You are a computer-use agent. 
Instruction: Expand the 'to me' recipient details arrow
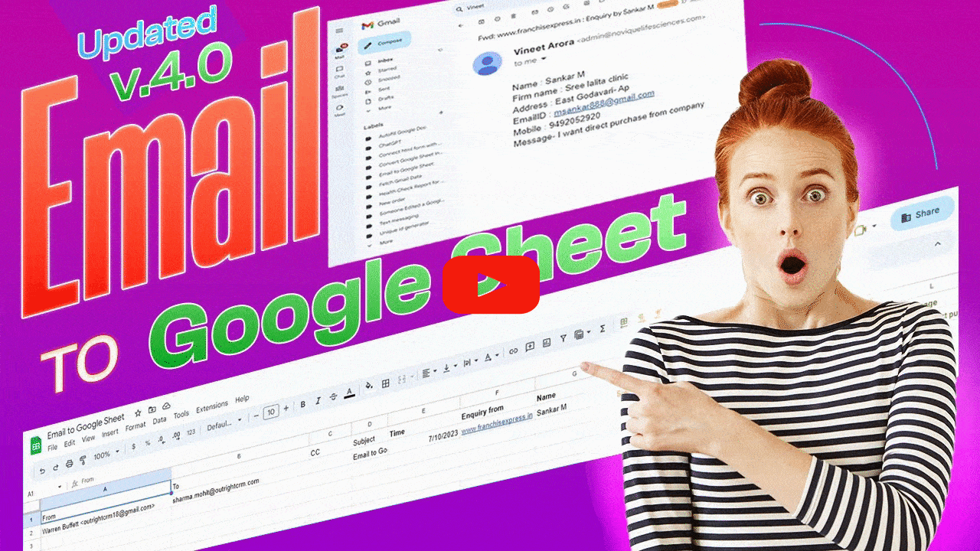tap(543, 58)
